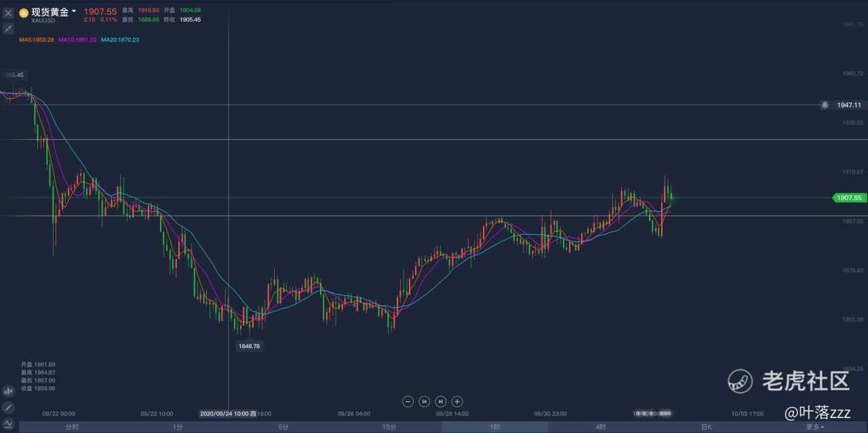Click the 1876.43 price axis label
The image size is (868, 433).
click(x=854, y=270)
